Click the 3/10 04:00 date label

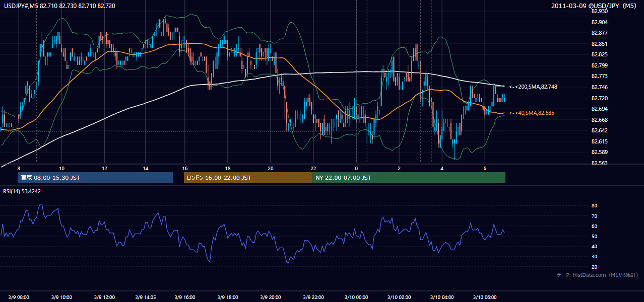(x=442, y=297)
